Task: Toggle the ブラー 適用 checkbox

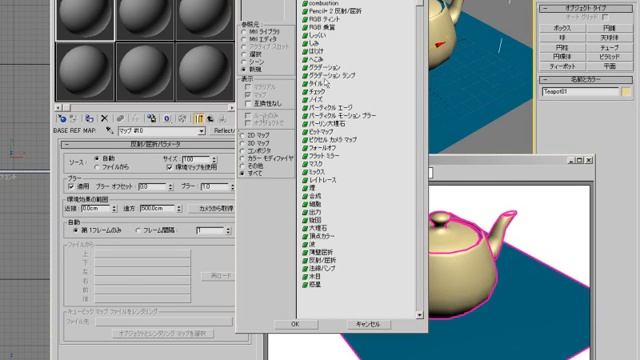Action: click(71, 187)
